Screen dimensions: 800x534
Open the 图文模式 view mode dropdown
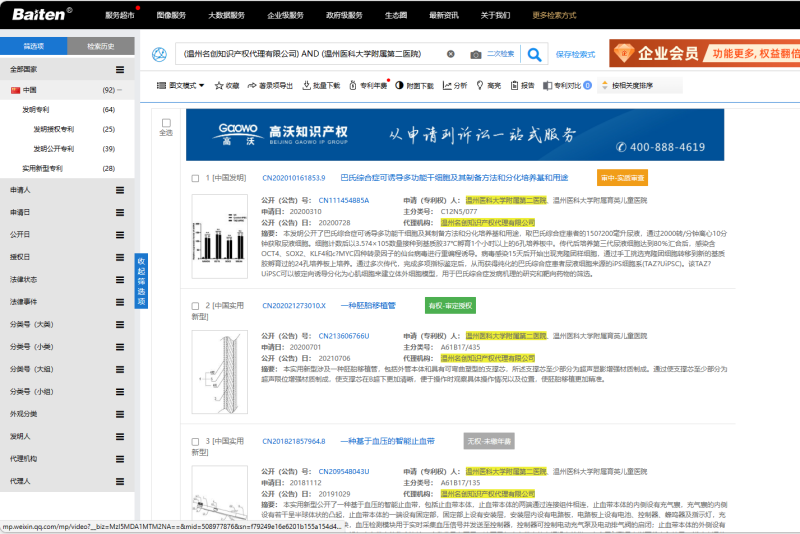click(x=181, y=86)
